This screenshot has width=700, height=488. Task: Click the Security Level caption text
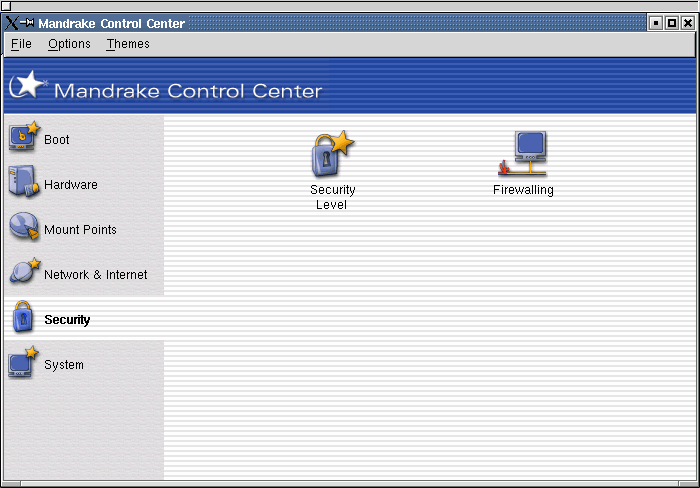click(333, 197)
